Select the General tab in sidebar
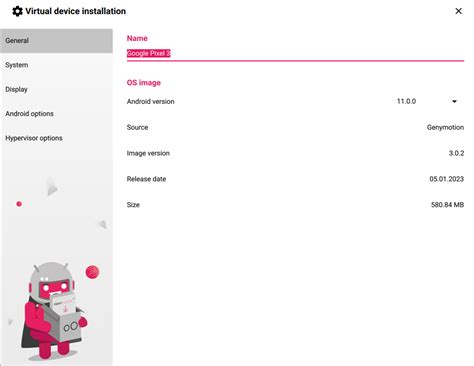474x366 pixels. coord(56,41)
